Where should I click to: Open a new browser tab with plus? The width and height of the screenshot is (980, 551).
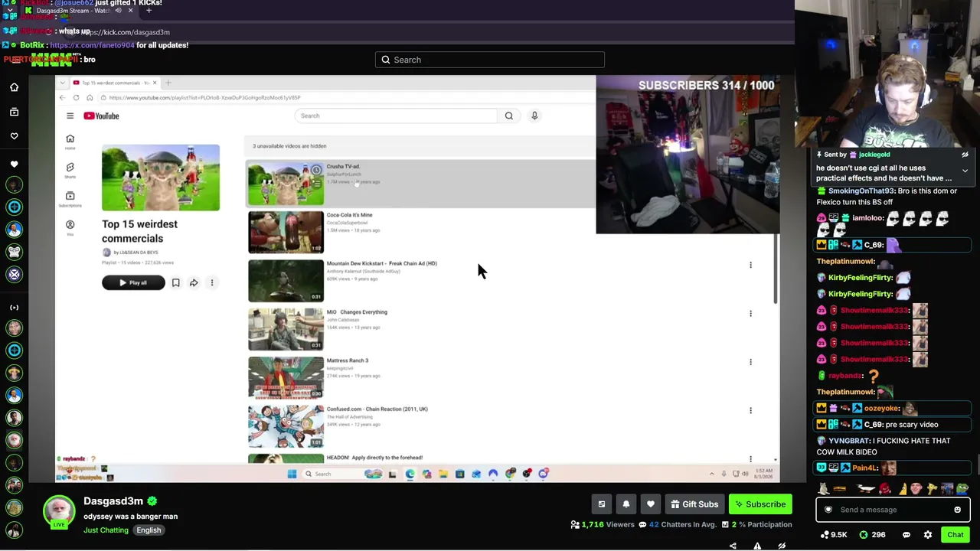point(168,83)
